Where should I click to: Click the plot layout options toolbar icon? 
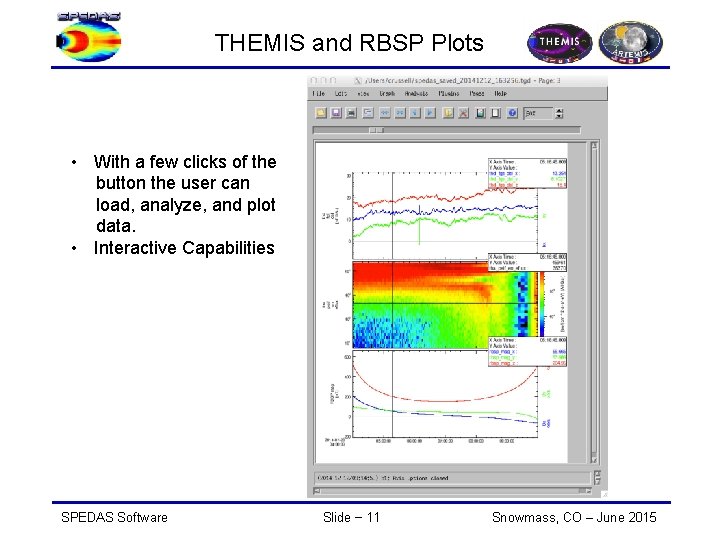[368, 112]
